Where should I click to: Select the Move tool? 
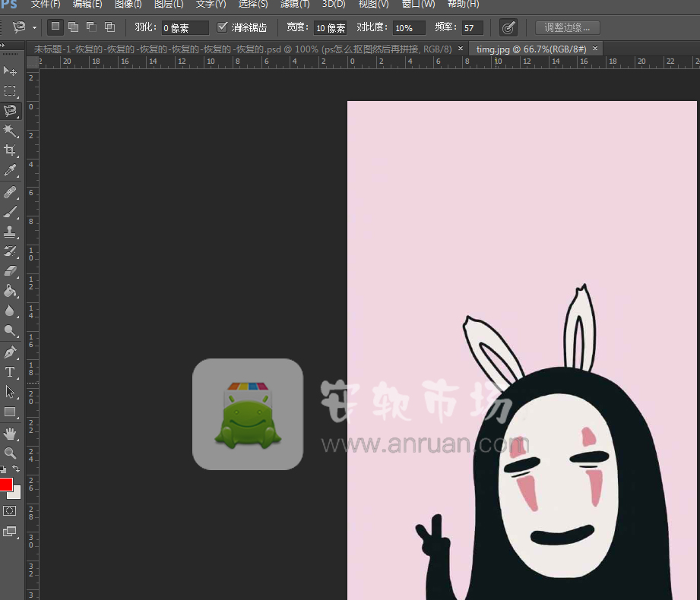(11, 72)
